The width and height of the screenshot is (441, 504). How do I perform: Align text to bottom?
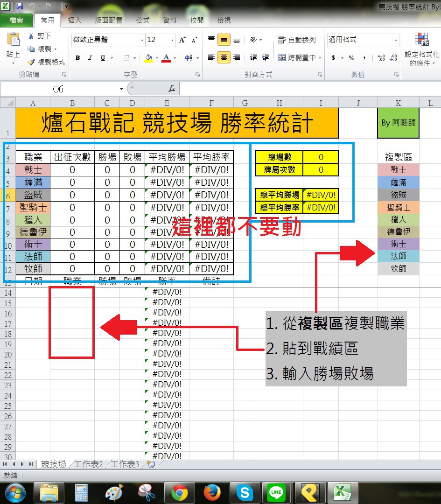click(x=237, y=40)
